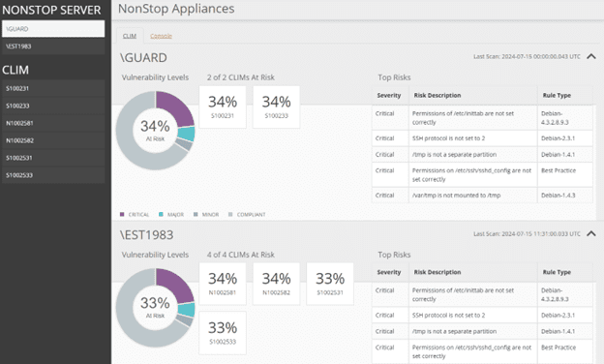Click \GUARD row 'SSH protocol is not set to 2'
This screenshot has height=364, width=604.
point(482,138)
